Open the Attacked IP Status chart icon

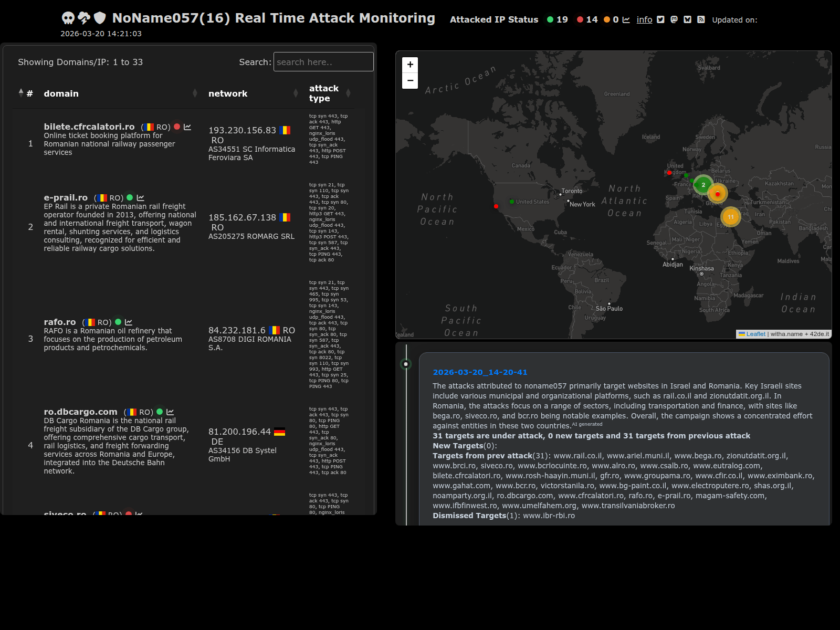coord(626,20)
